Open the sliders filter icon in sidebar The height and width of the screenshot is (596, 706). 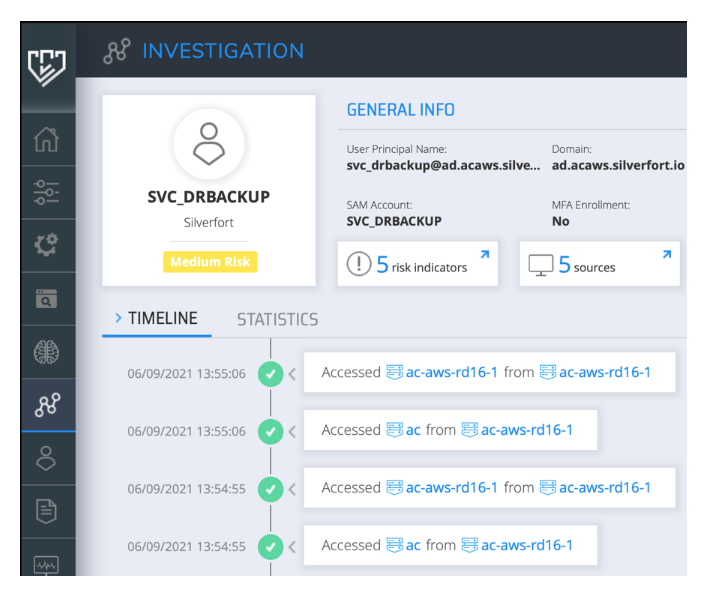[47, 192]
